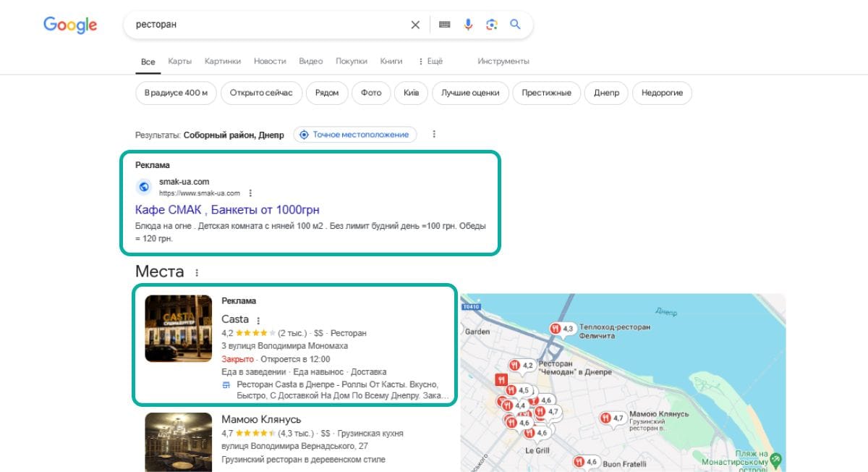Screen dimensions: 868x472
Task: Click the https://www.smak-ua.com URL
Action: 200,193
